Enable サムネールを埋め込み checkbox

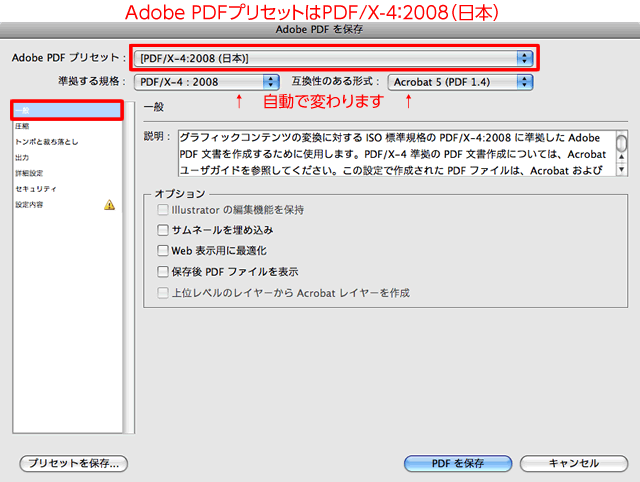tap(162, 230)
